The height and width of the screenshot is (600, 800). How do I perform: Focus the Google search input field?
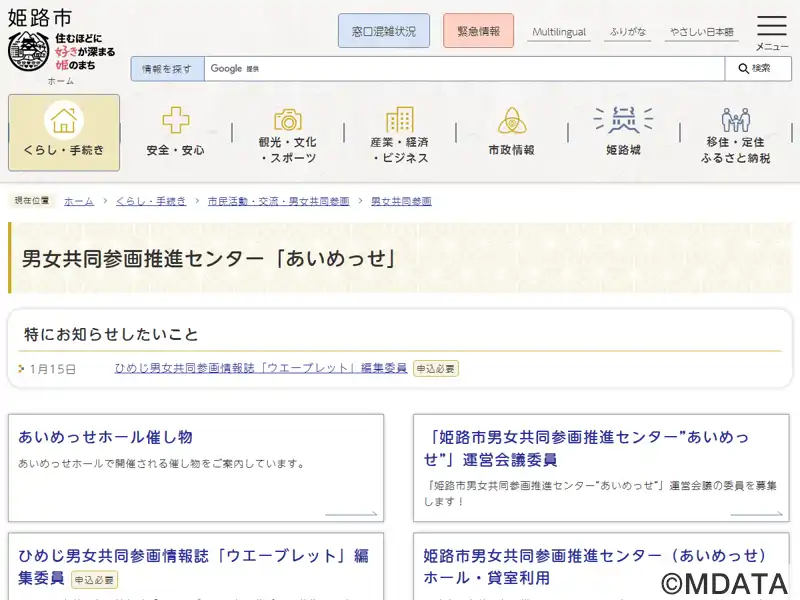(x=464, y=69)
